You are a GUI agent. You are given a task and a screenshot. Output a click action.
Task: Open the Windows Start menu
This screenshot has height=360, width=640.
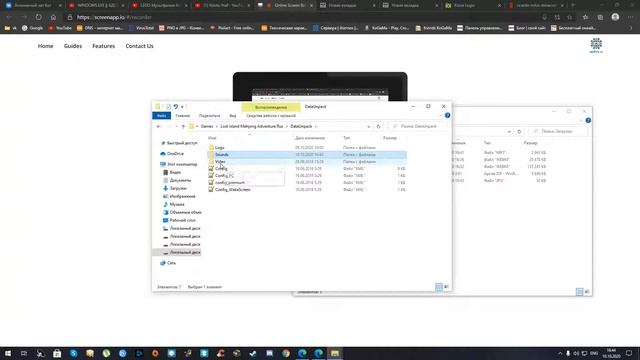tap(8, 353)
